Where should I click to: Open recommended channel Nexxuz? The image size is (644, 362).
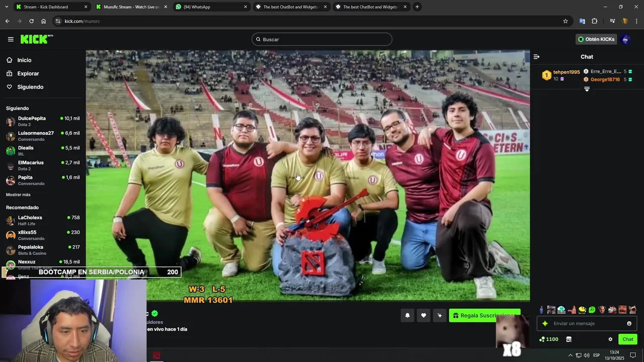coord(43,263)
